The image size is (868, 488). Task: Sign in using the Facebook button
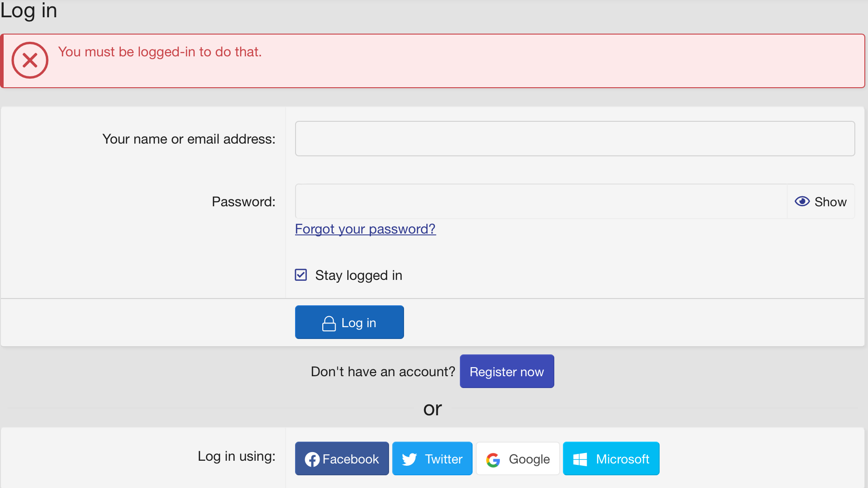(x=342, y=459)
